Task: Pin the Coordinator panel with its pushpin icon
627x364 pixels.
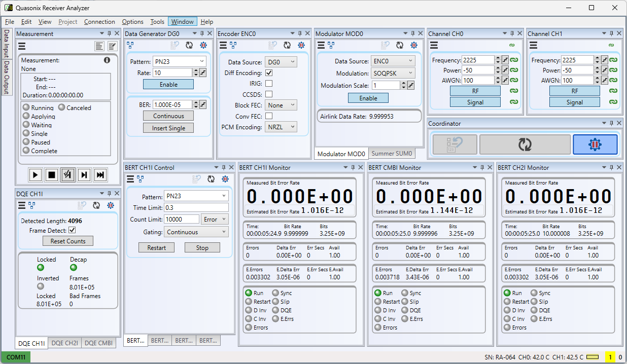Action: pyautogui.click(x=612, y=123)
